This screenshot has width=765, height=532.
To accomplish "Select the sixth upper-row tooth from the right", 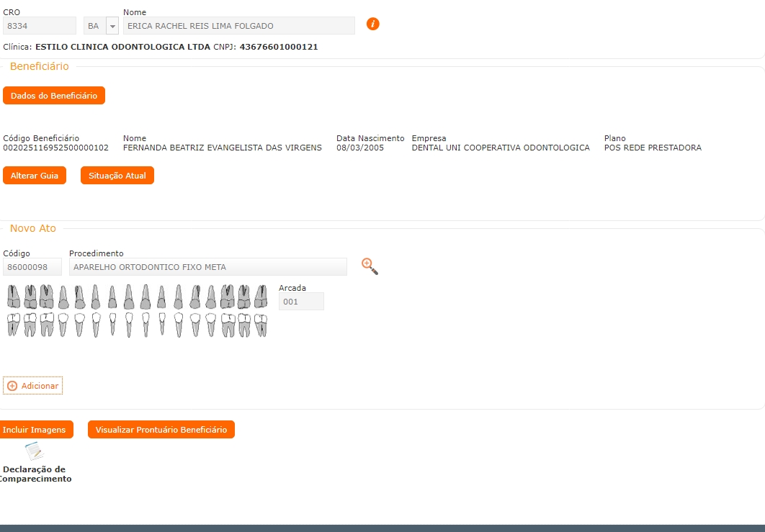I will 179,297.
